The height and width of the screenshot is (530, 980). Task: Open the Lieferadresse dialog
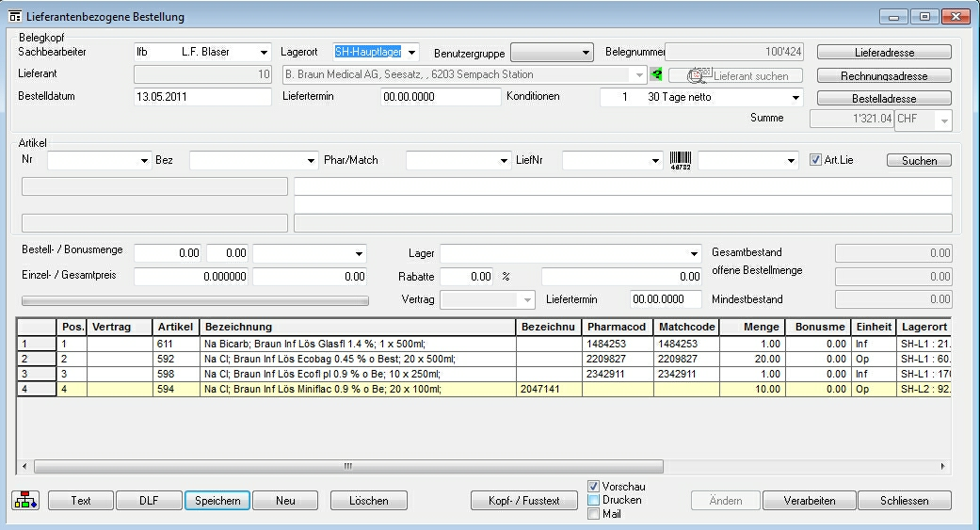click(883, 53)
